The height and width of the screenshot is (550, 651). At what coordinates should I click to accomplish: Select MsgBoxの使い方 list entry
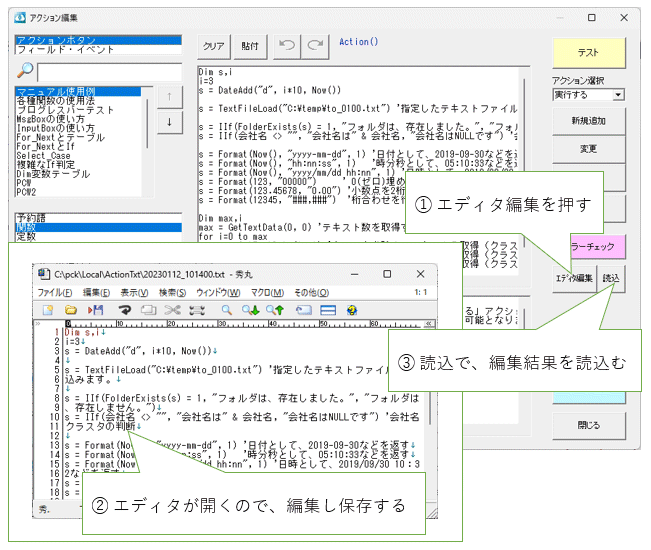(x=79, y=119)
